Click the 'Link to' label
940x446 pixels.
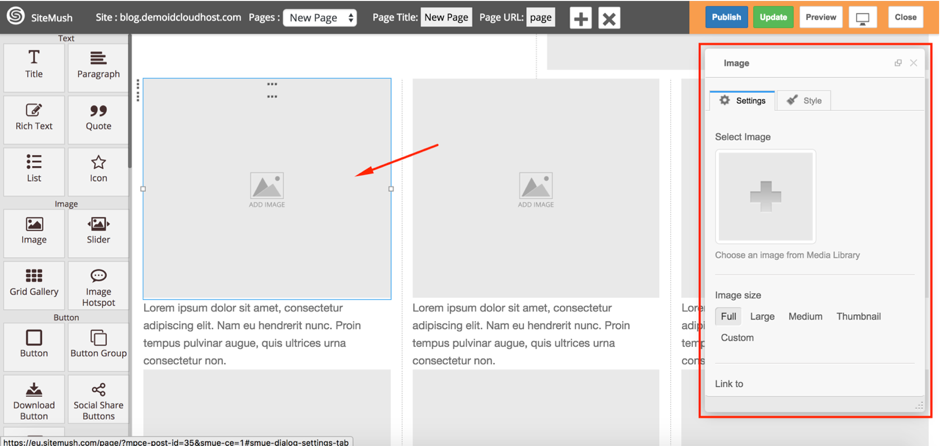pos(729,384)
